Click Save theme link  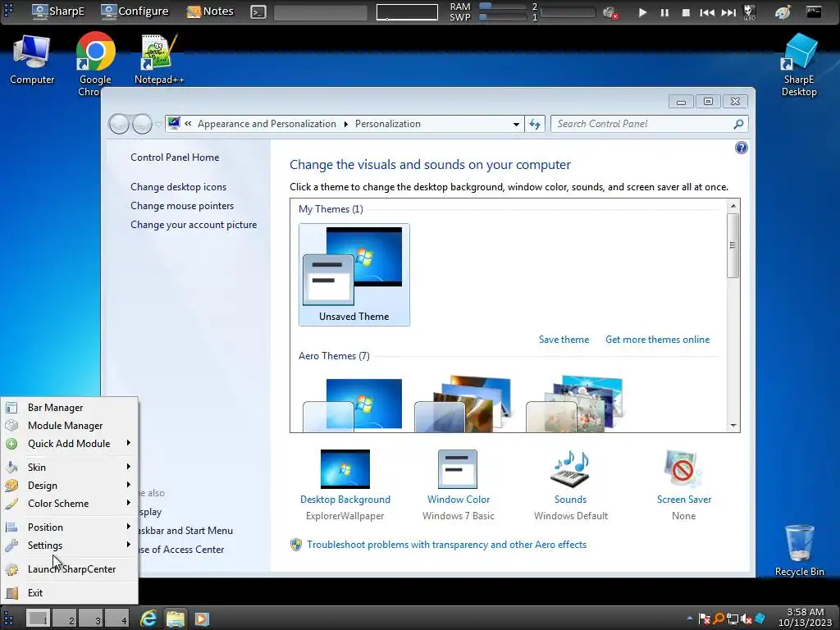[564, 340]
